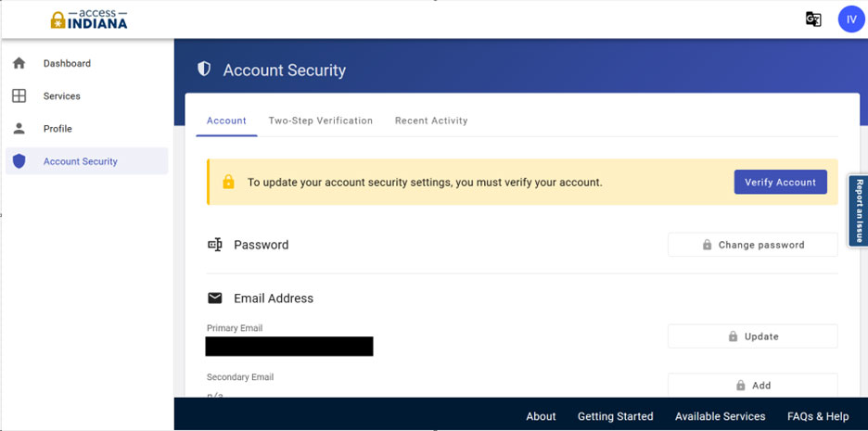Click the Services grid icon
This screenshot has width=868, height=431.
tap(19, 96)
